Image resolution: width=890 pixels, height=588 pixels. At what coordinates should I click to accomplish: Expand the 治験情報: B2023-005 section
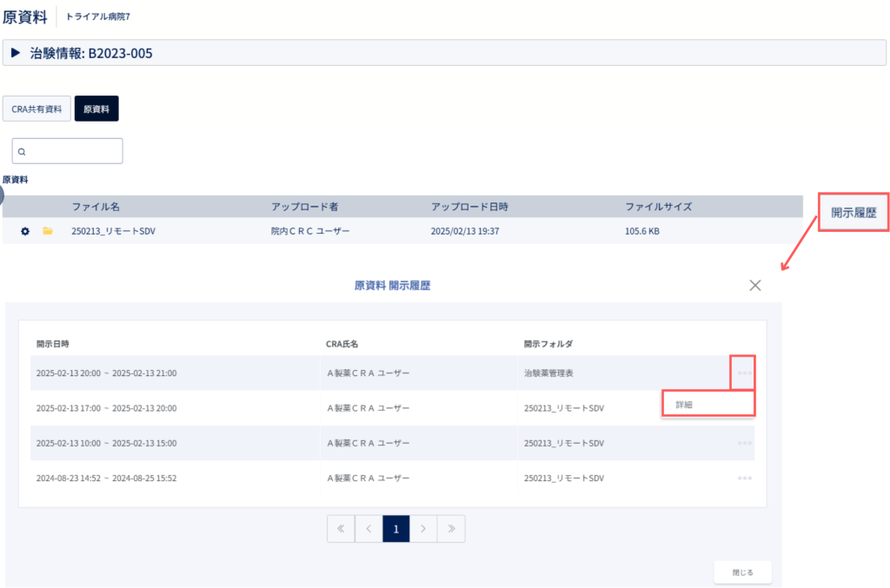pyautogui.click(x=16, y=53)
